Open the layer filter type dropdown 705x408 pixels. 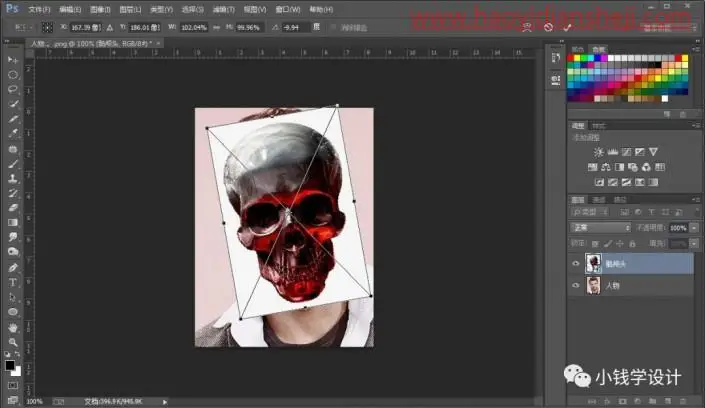(x=590, y=212)
